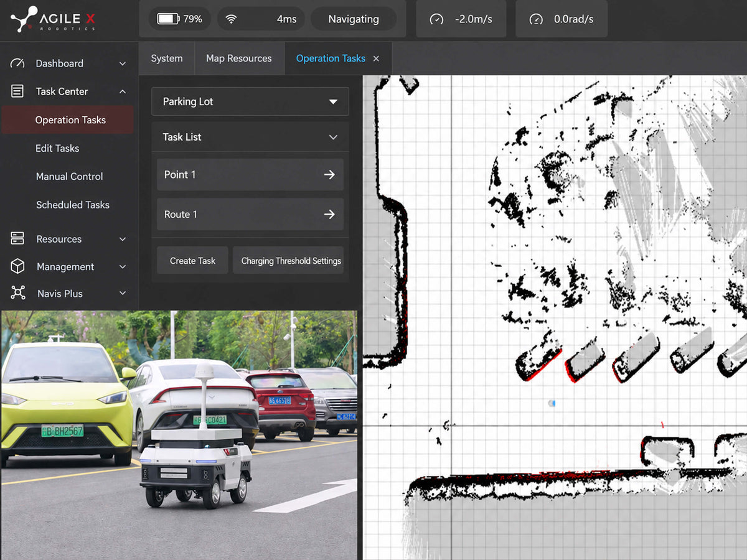
Task: Click the Navigating status indicator
Action: tap(354, 19)
